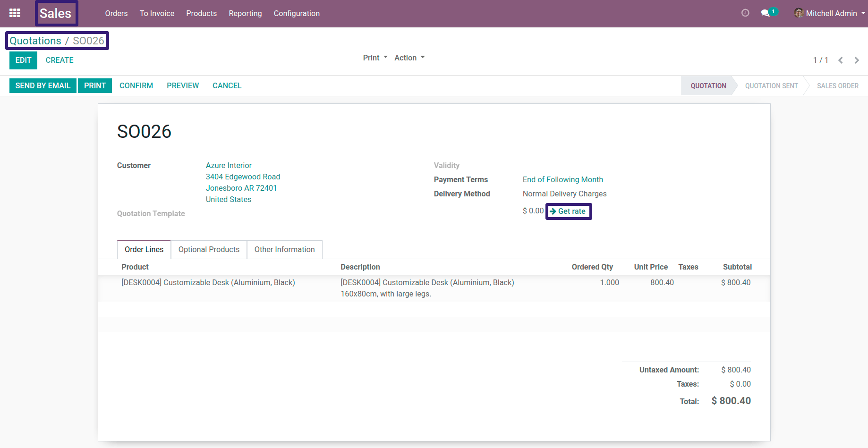Click the Taxes column header
The image size is (868, 448).
point(688,267)
